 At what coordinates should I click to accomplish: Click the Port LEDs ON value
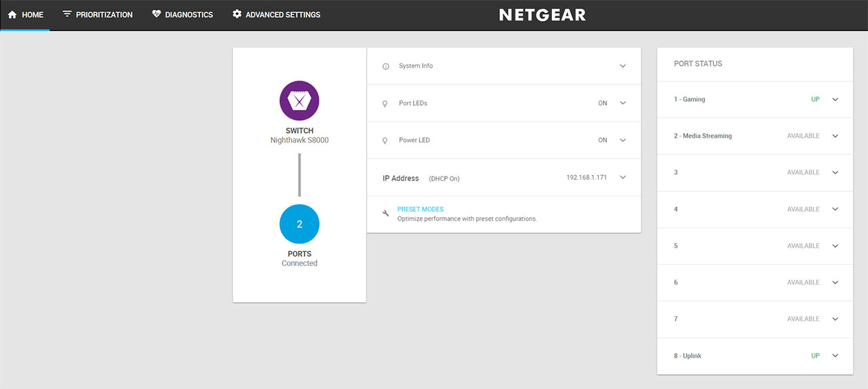603,103
